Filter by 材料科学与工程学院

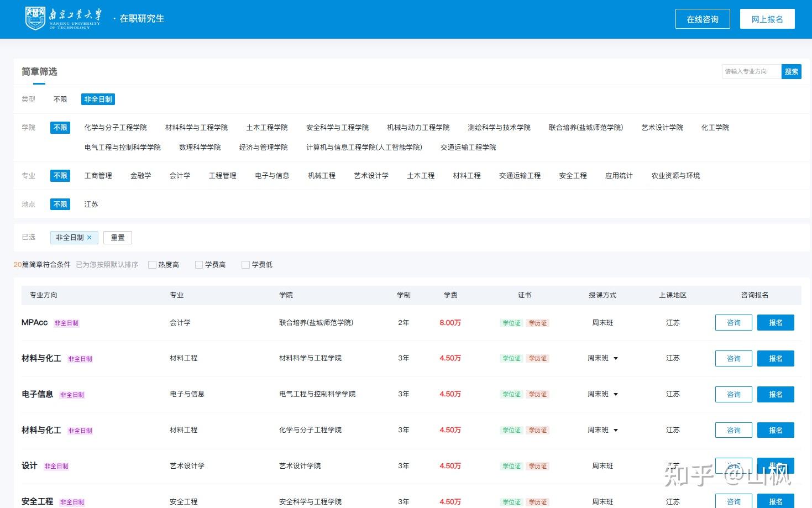[196, 128]
